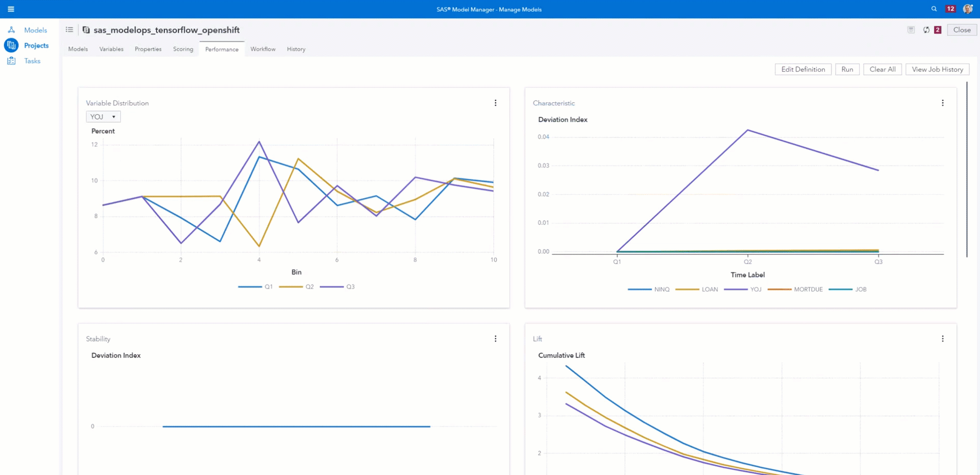980x475 pixels.
Task: Click the Clear All button
Action: 882,69
